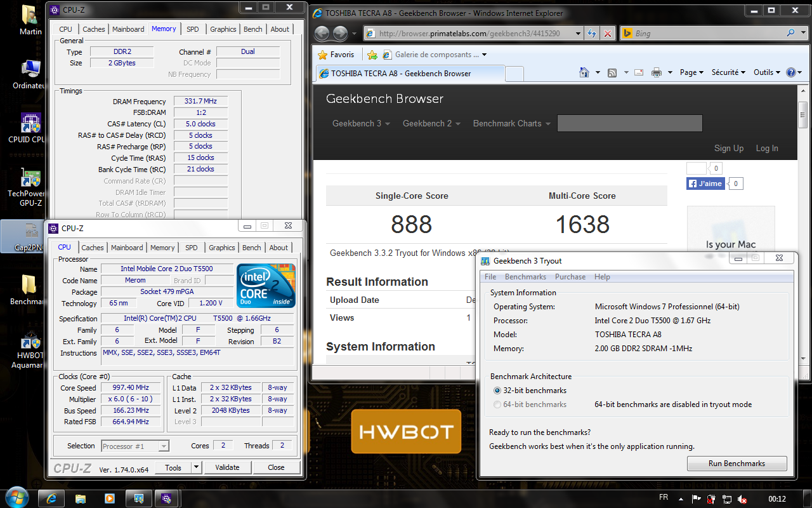Open the Purchase menu in Geekbench 3 Tryout
812x508 pixels.
570,277
